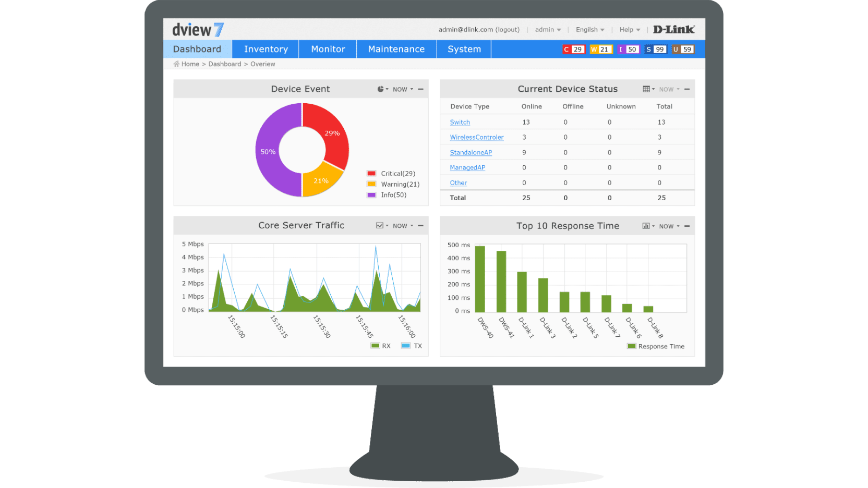Image resolution: width=868 pixels, height=488 pixels.
Task: Toggle the TX series in Core Server Traffic legend
Action: point(412,346)
